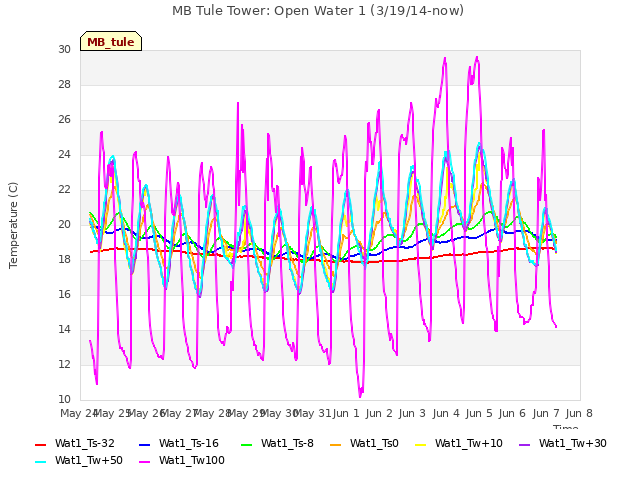
Task: Click the 28 y-axis tick label
Action: 64,84
